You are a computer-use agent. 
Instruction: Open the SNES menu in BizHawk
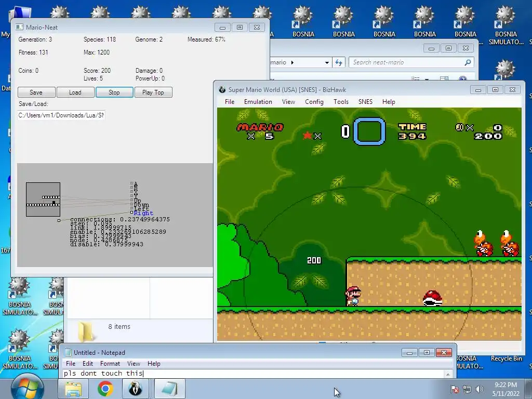click(x=365, y=102)
